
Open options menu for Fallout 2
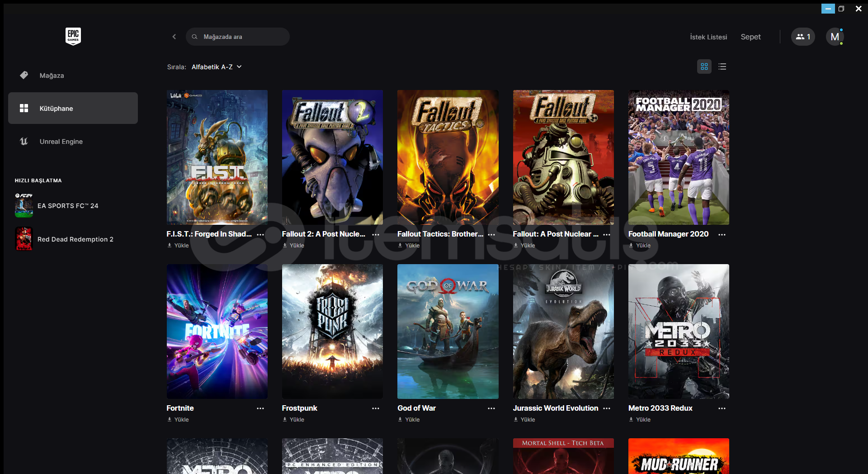[x=376, y=234]
